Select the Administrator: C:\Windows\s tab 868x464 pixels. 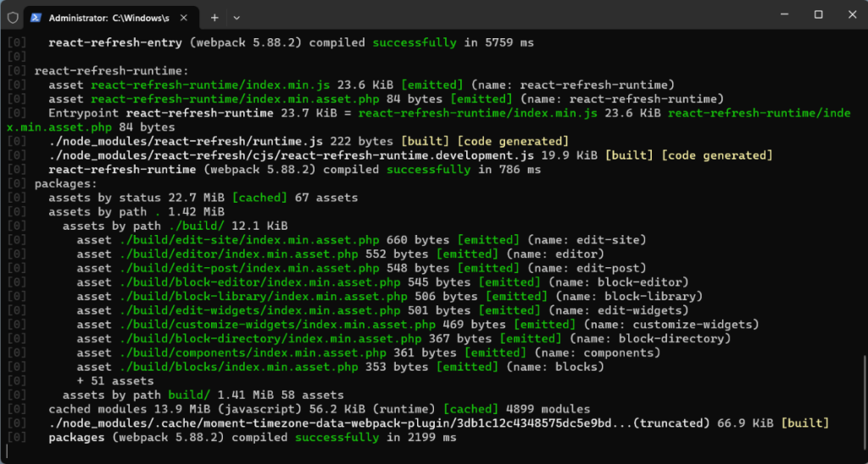point(106,17)
